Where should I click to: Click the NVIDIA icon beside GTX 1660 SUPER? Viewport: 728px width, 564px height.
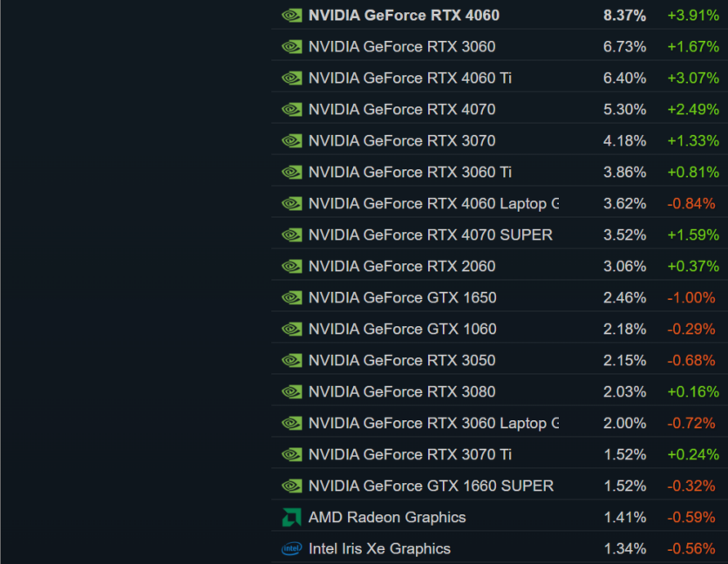coord(291,486)
